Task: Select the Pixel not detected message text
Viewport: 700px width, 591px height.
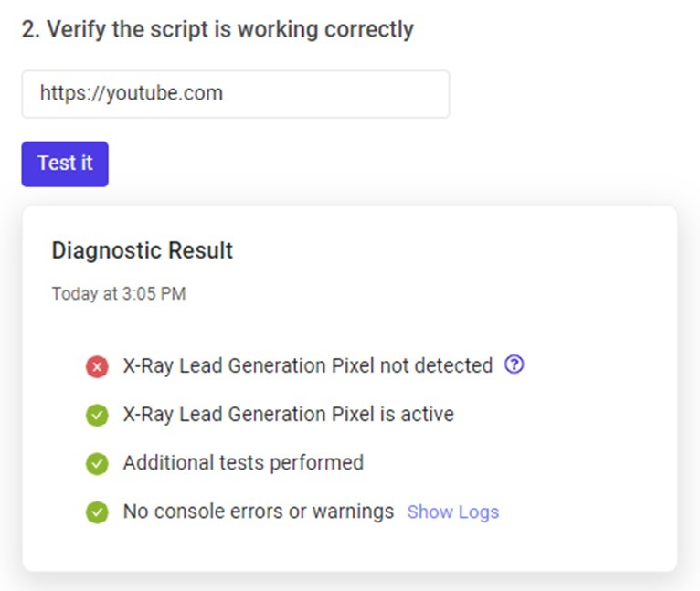Action: pyautogui.click(x=307, y=365)
